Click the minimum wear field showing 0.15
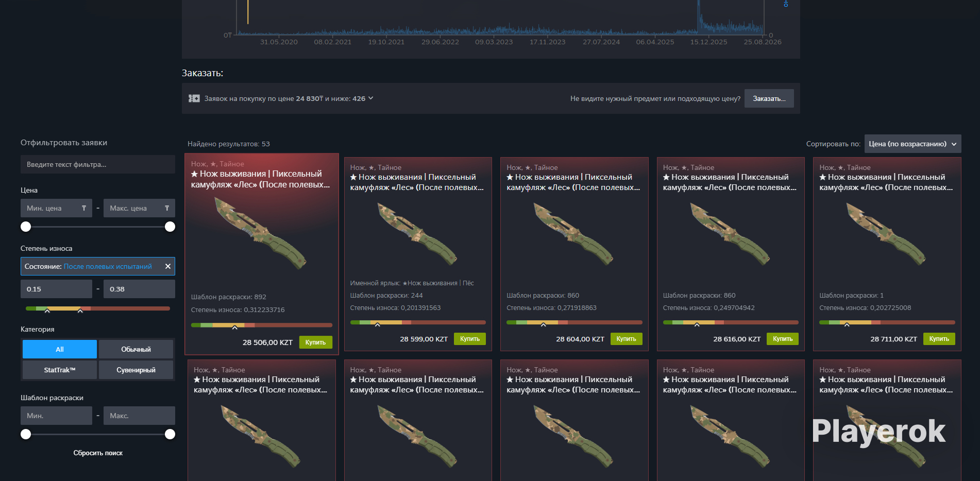Image resolution: width=980 pixels, height=481 pixels. click(x=56, y=289)
